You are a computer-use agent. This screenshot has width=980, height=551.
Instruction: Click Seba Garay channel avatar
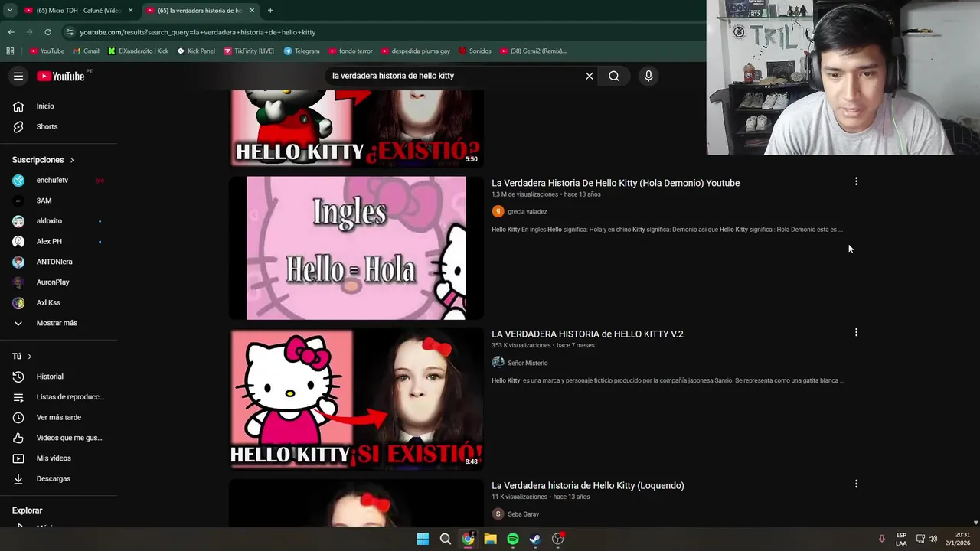[498, 514]
